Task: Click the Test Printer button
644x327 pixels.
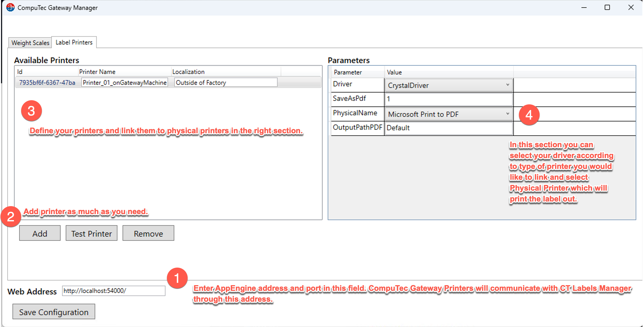Action: point(91,233)
